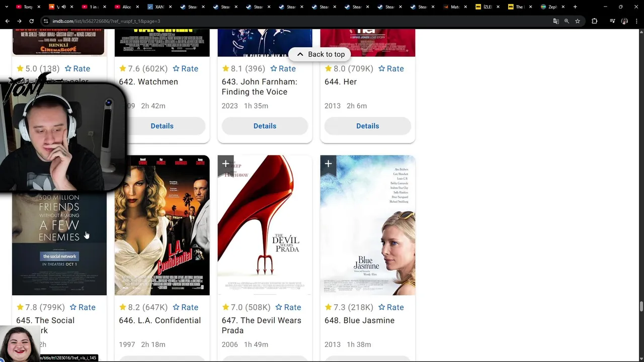
Task: Rate John Farnham: Finding the Voice
Action: 283,69
